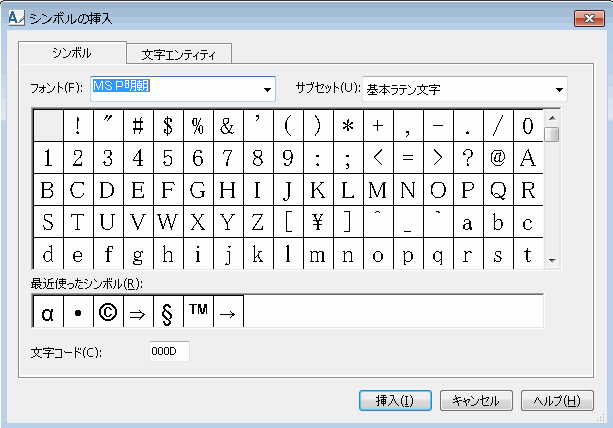Screen dimensions: 613x428
Task: Click the symbol grid scroll down arrow
Action: pos(552,260)
